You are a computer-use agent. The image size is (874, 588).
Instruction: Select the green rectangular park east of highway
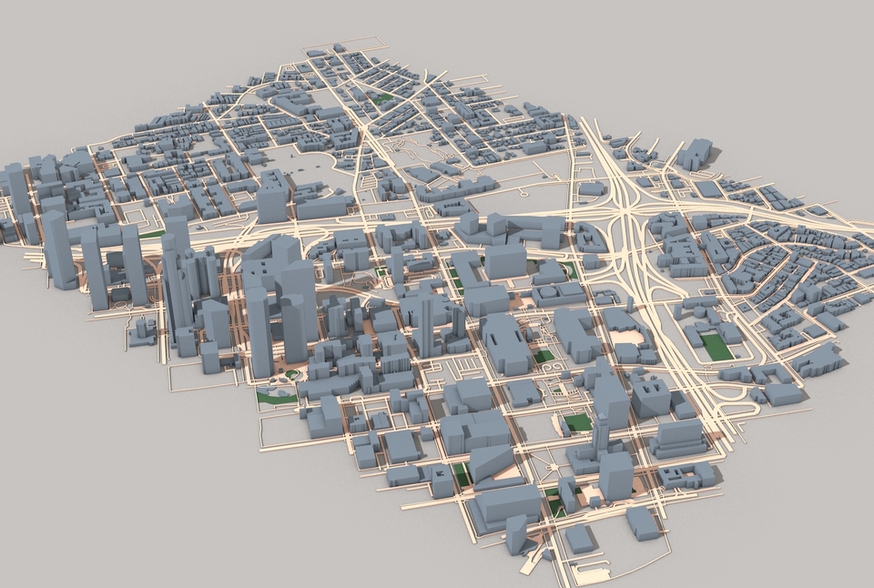point(716,347)
